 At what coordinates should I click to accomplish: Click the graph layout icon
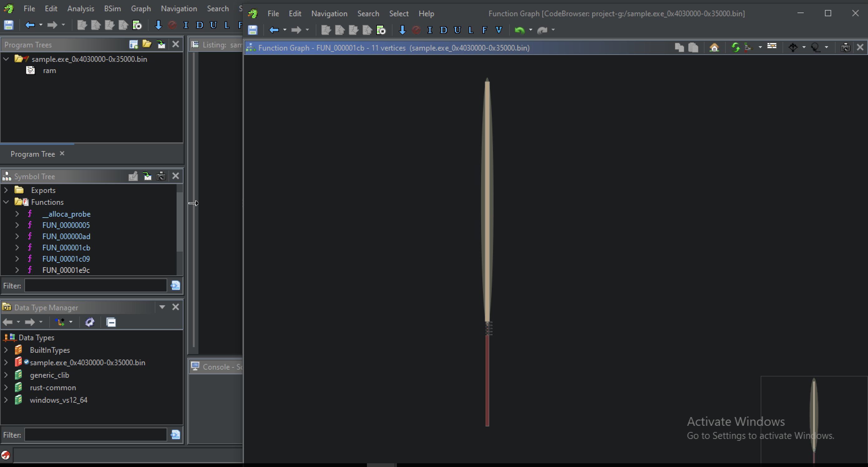tap(749, 47)
